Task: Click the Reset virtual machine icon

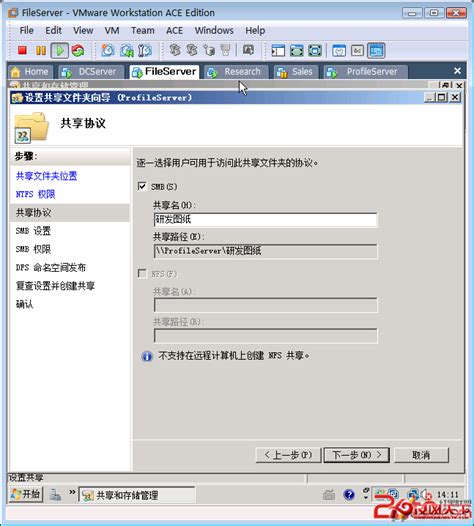Action: click(x=78, y=51)
